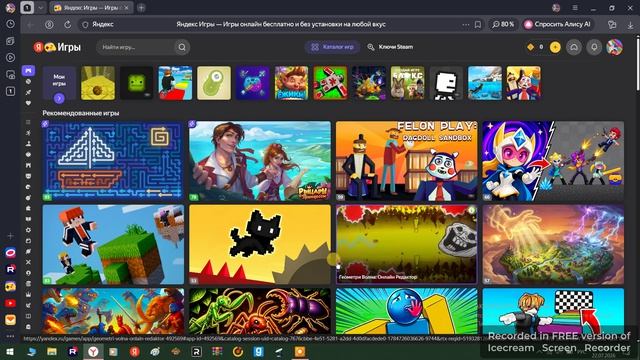This screenshot has width=640, height=360.
Task: Open browser sidebar three-dots menu
Action: point(10,336)
